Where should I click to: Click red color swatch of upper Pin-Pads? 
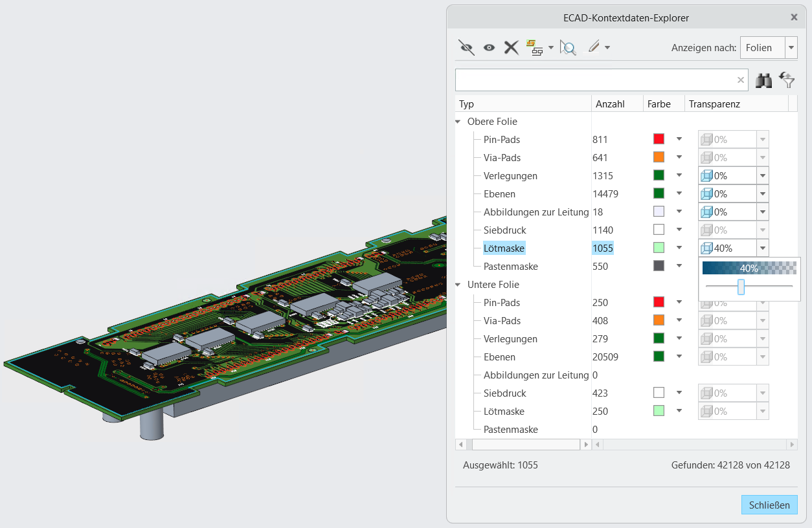click(x=659, y=139)
